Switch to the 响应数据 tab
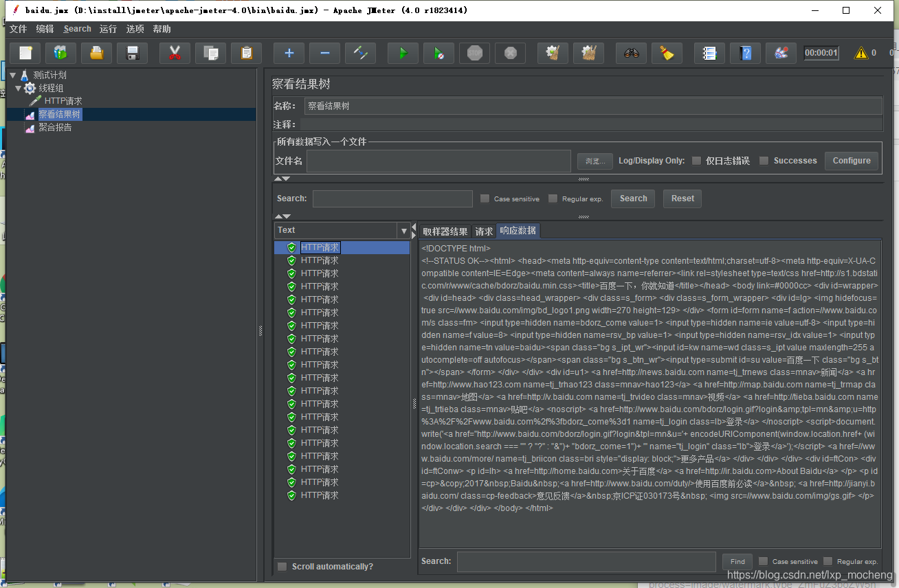Viewport: 899px width, 588px height. [x=518, y=231]
